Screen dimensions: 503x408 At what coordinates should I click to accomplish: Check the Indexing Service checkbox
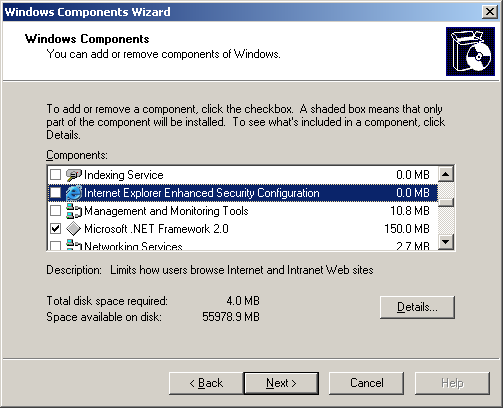[x=55, y=174]
